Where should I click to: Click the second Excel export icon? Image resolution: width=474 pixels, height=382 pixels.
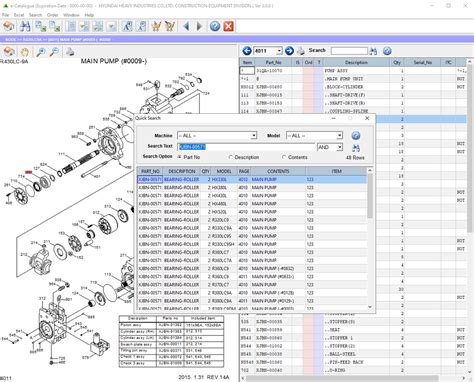[54, 26]
